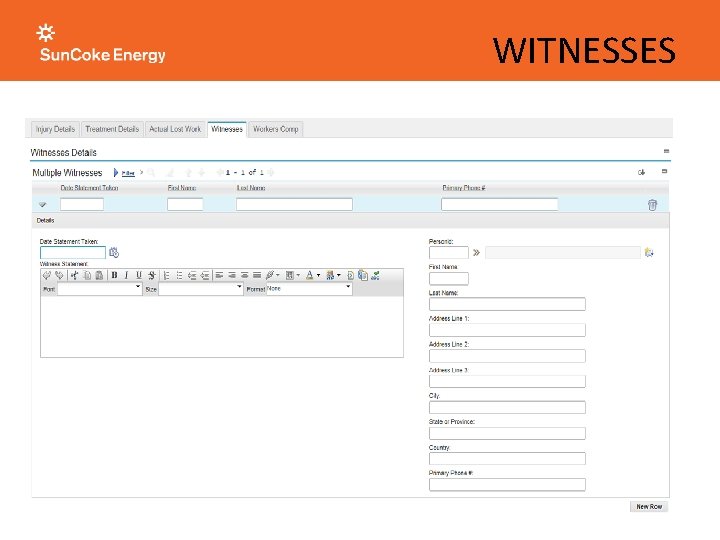This screenshot has height=540, width=720.
Task: Click the decrease indent icon
Action: click(192, 275)
